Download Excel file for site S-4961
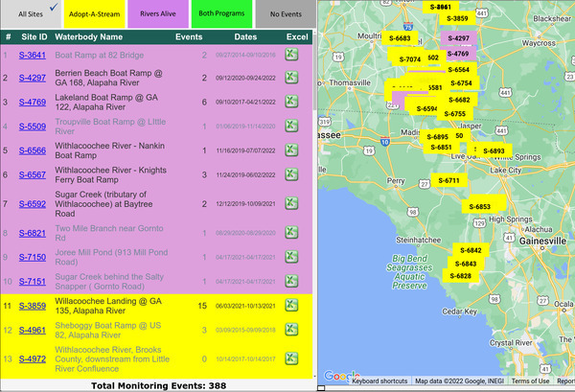The width and height of the screenshot is (575, 392). 291,330
